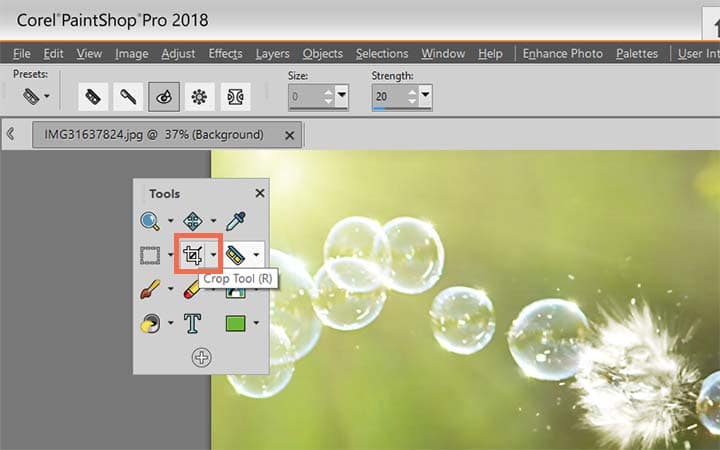Enable Toothbrush makeover mode

[128, 97]
